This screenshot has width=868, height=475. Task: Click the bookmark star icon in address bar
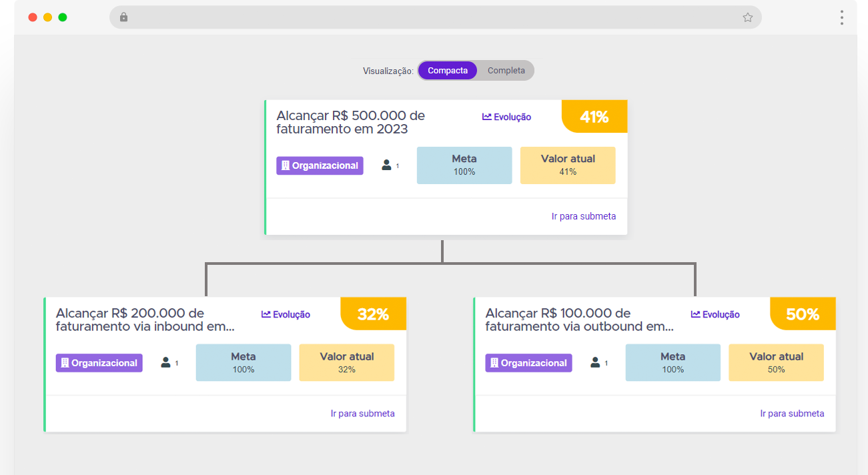point(747,17)
